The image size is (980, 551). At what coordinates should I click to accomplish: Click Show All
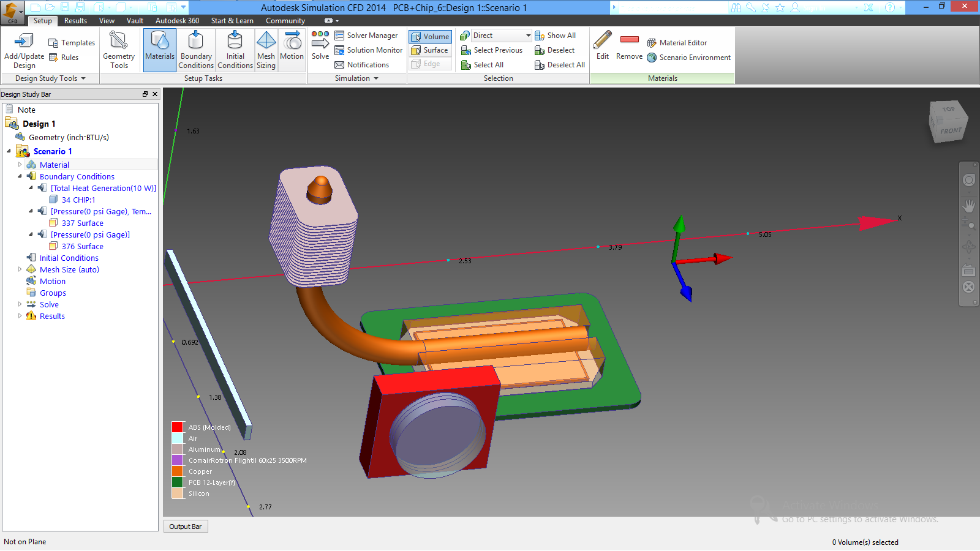point(555,36)
